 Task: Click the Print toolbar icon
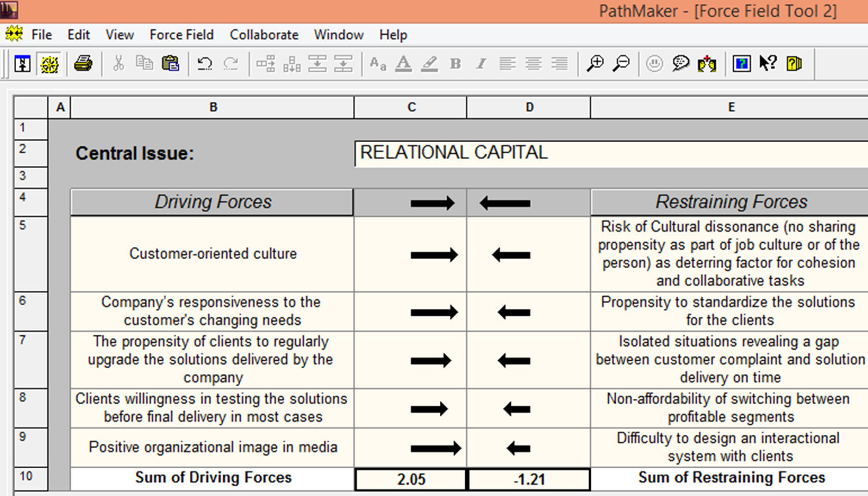click(83, 64)
